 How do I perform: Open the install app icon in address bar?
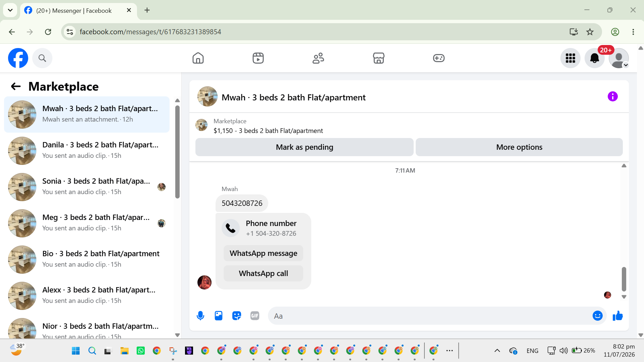coord(573,32)
